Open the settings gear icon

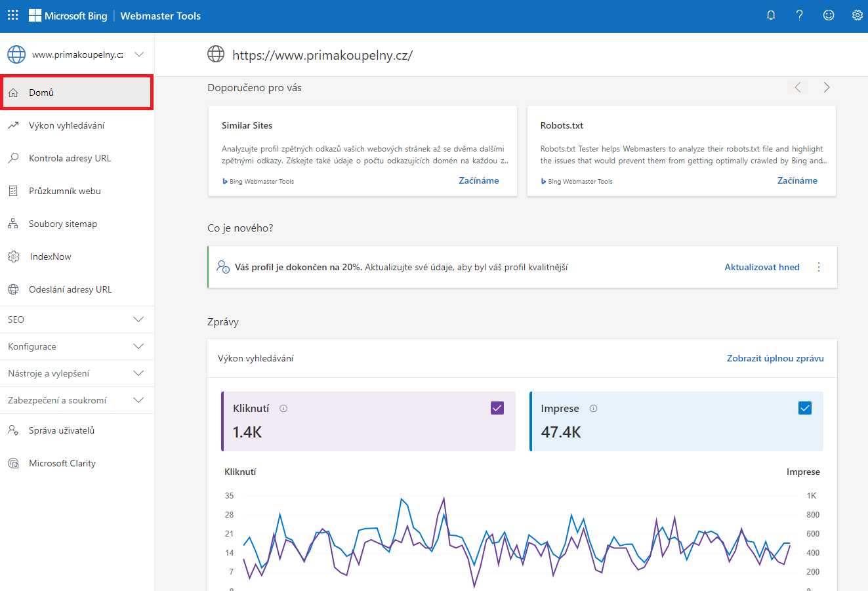(x=857, y=15)
